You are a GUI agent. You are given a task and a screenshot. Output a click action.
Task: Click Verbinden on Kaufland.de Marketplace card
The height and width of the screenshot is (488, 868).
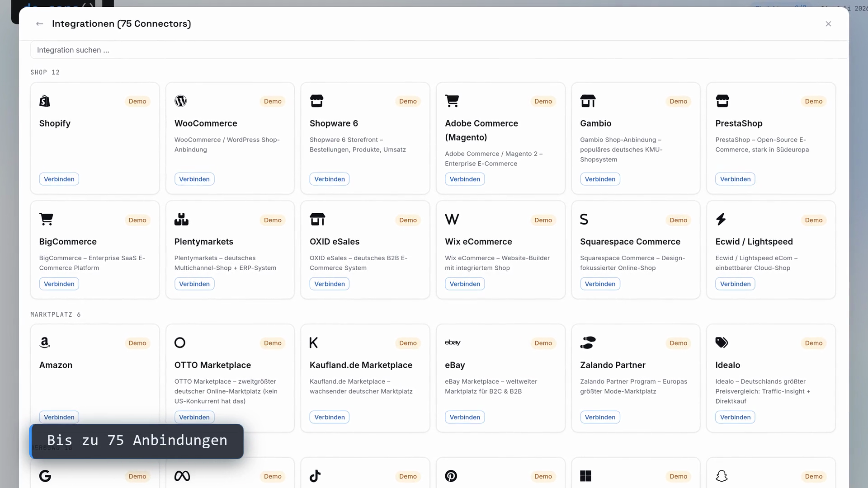[x=330, y=417]
